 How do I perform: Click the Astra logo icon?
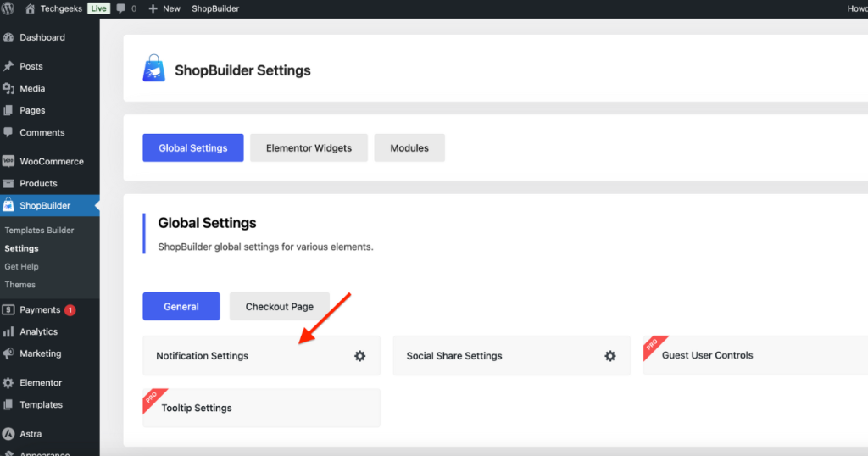pos(8,433)
